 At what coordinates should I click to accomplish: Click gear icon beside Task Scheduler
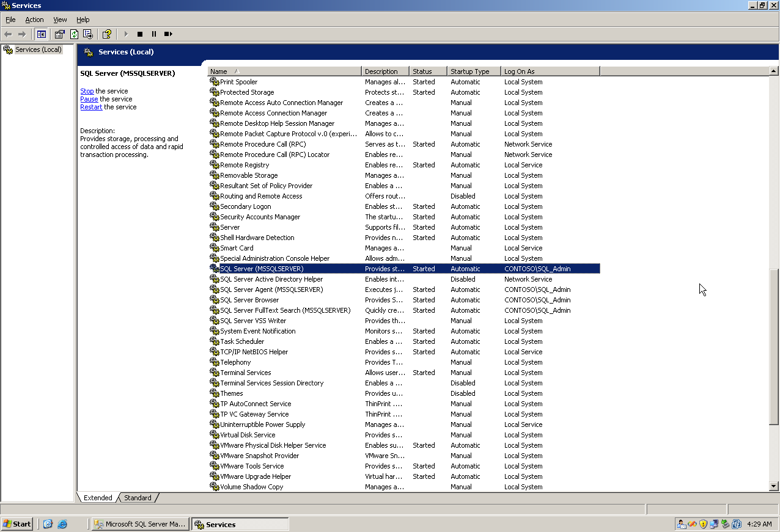point(214,341)
